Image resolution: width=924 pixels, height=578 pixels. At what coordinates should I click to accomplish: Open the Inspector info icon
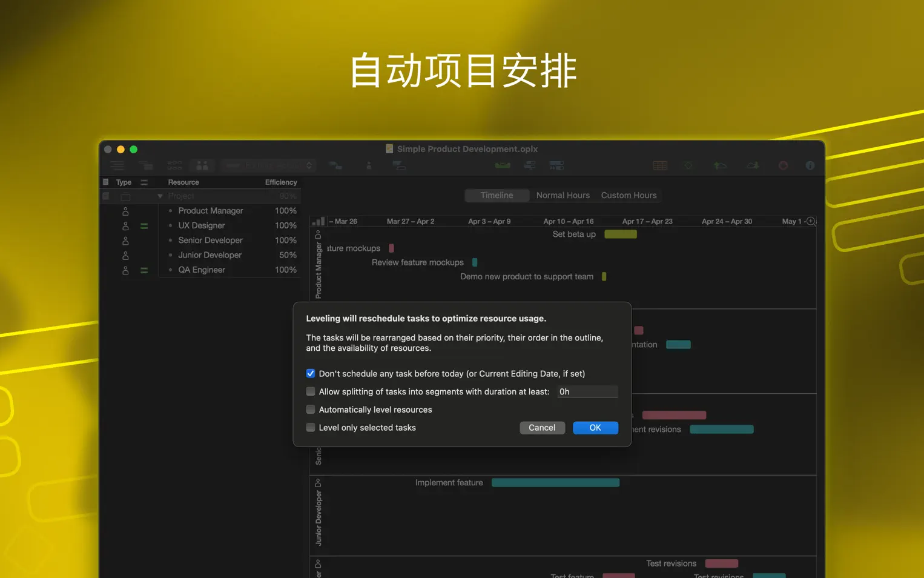click(x=810, y=165)
